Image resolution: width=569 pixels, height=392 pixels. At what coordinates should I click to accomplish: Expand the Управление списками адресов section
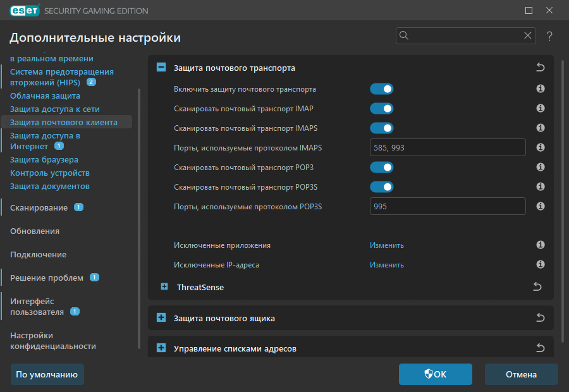point(161,348)
